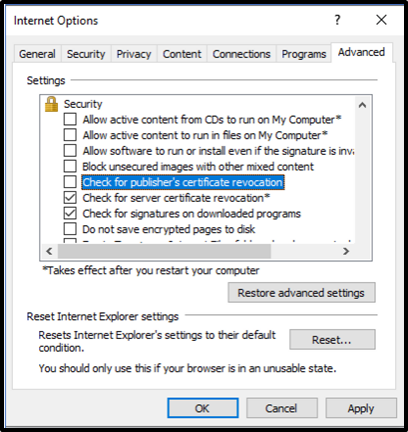Switch to the General tab
Viewport: 408px width, 432px height.
click(x=37, y=54)
